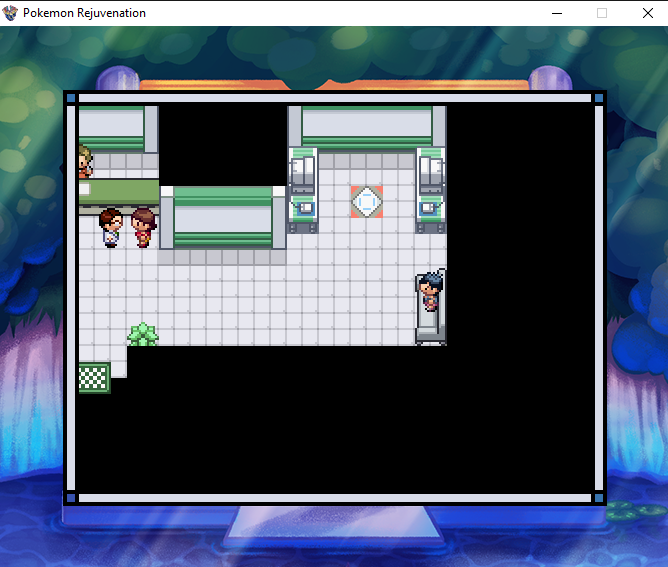Click the white diamond tile on the floor

[367, 202]
